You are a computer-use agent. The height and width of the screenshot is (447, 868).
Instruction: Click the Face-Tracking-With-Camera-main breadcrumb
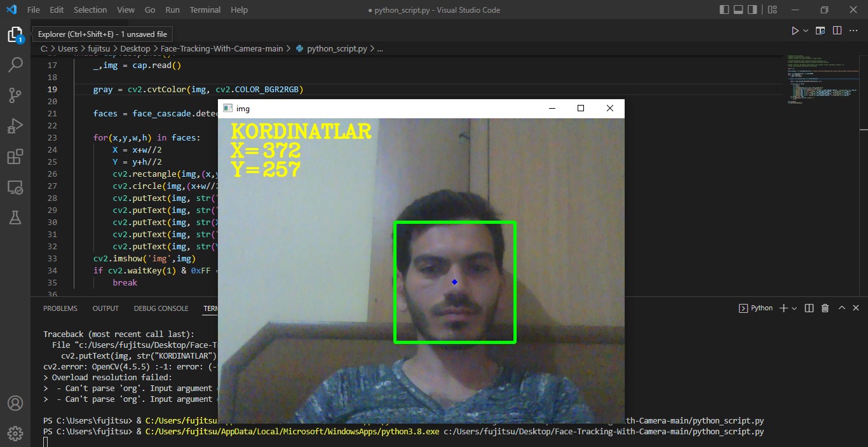pyautogui.click(x=222, y=48)
